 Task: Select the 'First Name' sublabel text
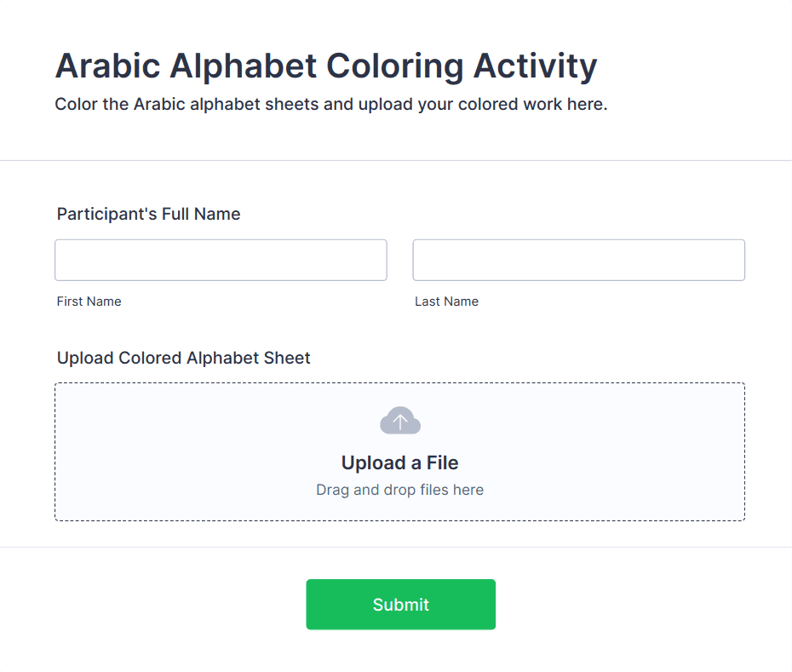89,301
